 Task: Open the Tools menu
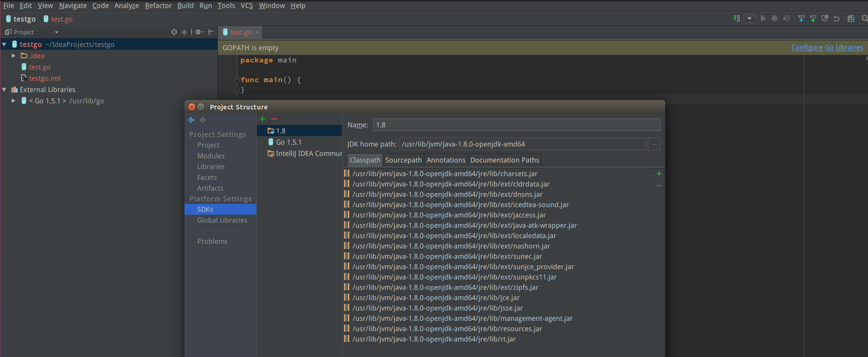226,6
